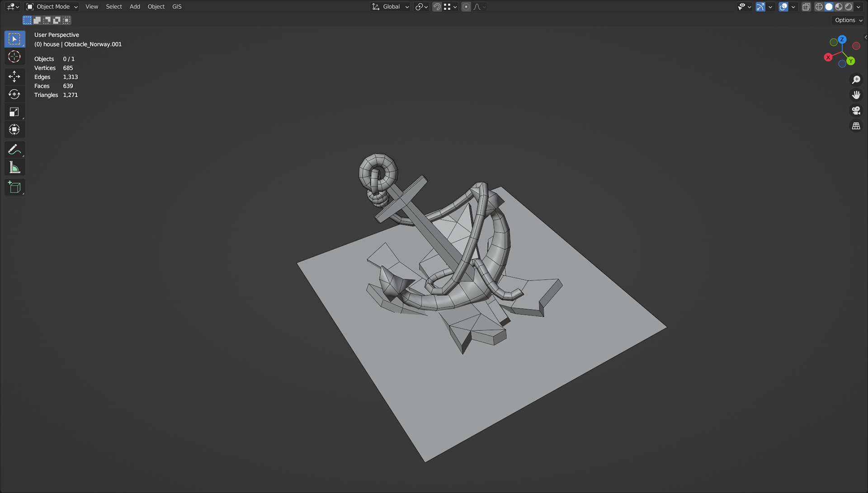The image size is (868, 493).
Task: Switch to wireframe viewport shading
Action: coord(819,7)
